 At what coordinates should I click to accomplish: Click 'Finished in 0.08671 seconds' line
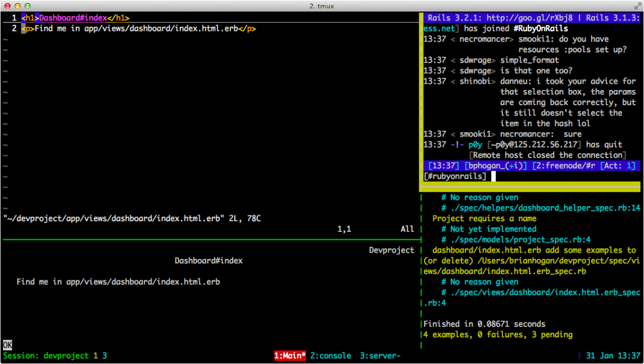tap(484, 324)
